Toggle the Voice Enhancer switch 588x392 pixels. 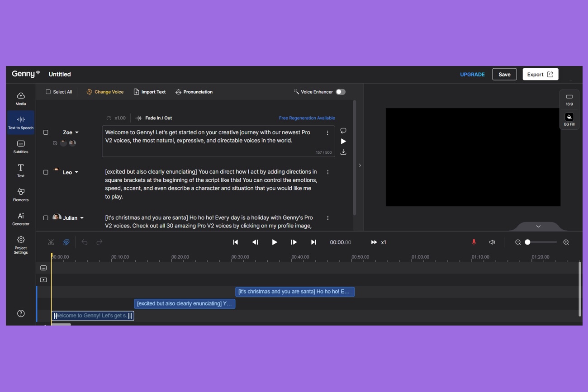341,92
